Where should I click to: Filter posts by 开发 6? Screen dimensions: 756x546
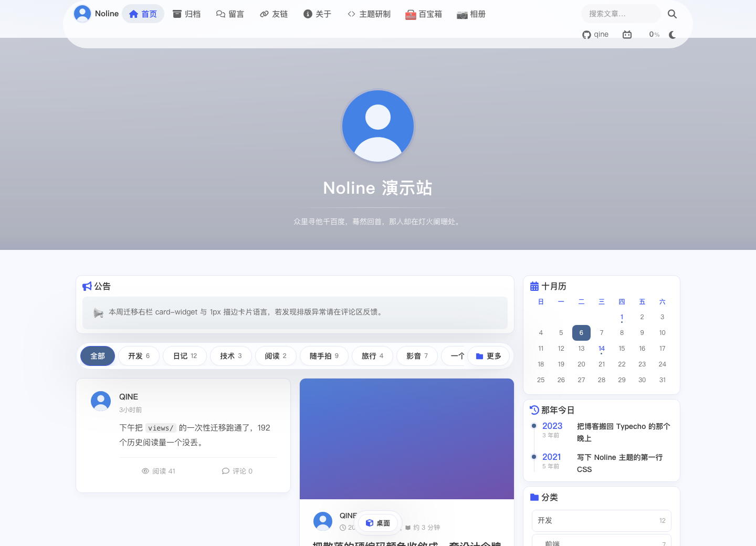coord(139,356)
